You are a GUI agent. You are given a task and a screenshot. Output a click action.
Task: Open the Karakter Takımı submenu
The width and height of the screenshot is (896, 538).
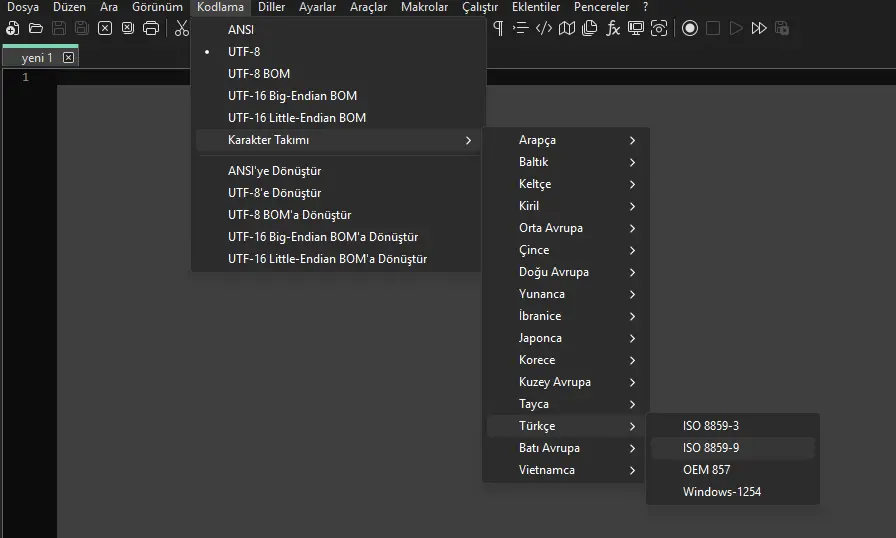[338, 140]
